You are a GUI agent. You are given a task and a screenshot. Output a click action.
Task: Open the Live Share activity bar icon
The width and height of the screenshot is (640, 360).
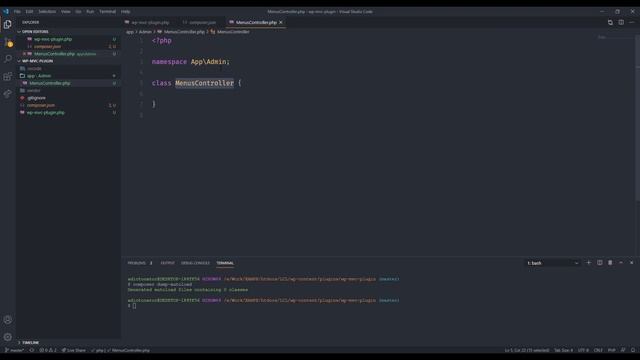coord(7,94)
